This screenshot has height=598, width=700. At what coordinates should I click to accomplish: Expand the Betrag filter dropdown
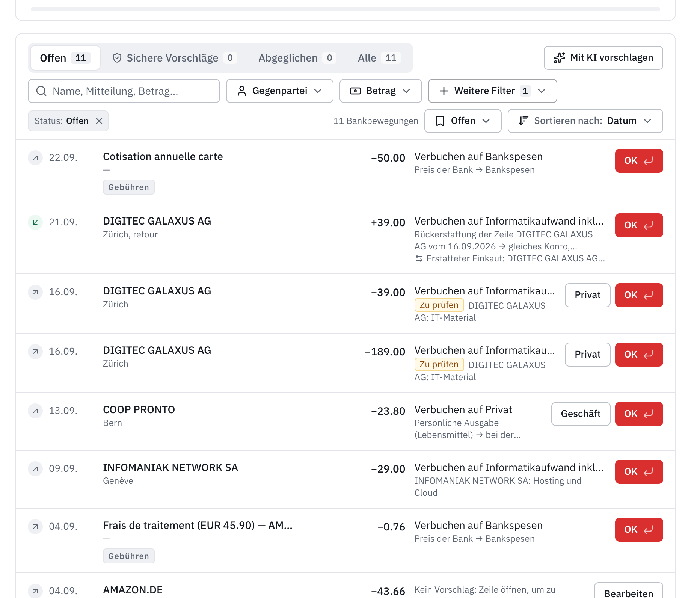[x=380, y=91]
